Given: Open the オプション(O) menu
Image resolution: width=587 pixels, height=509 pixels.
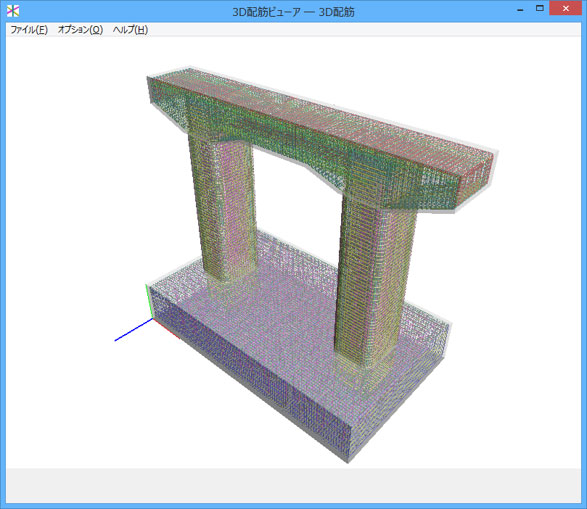Looking at the screenshot, I should (x=80, y=30).
